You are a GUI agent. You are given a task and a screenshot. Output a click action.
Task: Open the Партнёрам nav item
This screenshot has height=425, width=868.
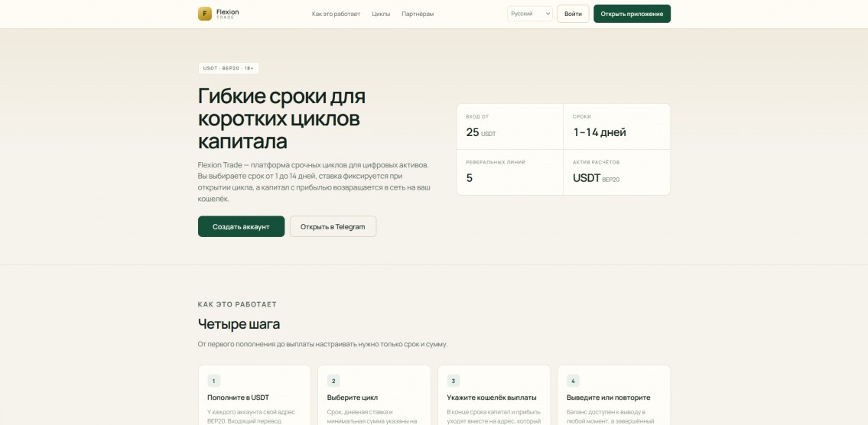click(x=418, y=14)
